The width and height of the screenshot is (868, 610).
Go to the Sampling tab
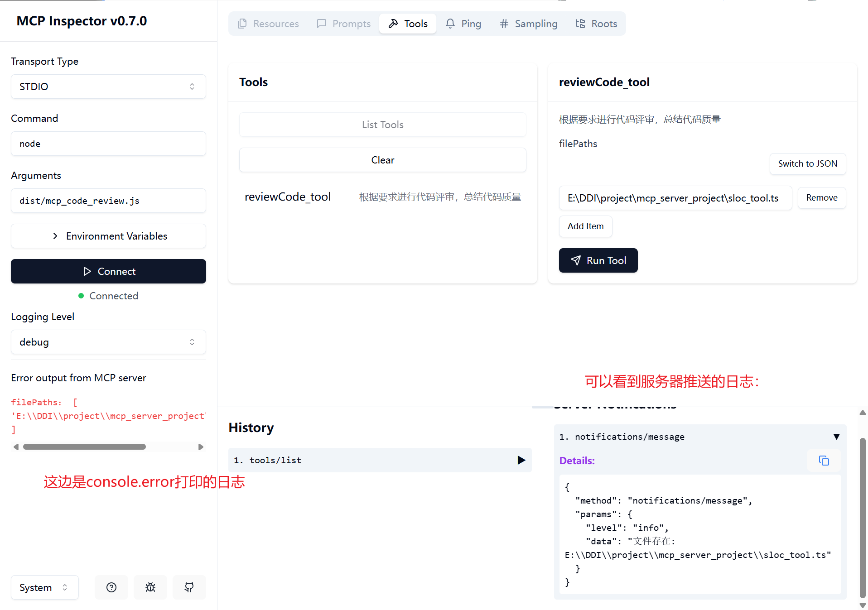(528, 24)
